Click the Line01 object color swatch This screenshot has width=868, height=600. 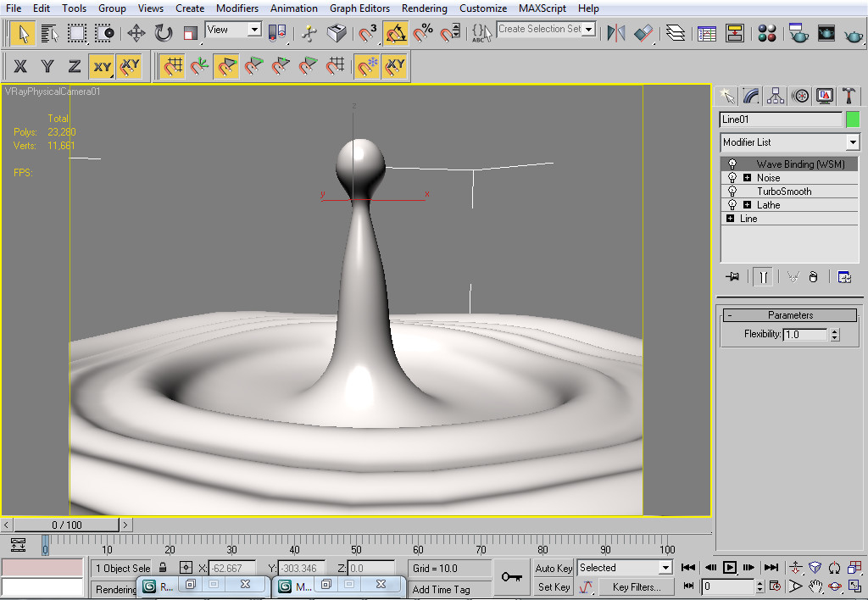(853, 119)
